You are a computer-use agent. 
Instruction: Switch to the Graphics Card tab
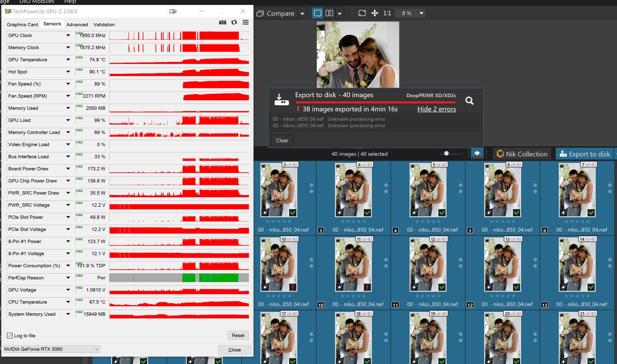pyautogui.click(x=22, y=24)
